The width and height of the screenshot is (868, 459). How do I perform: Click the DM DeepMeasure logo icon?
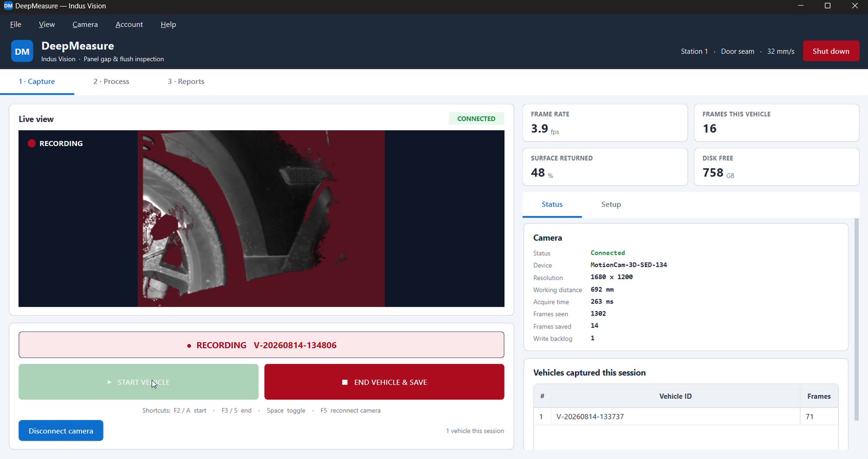pos(22,51)
